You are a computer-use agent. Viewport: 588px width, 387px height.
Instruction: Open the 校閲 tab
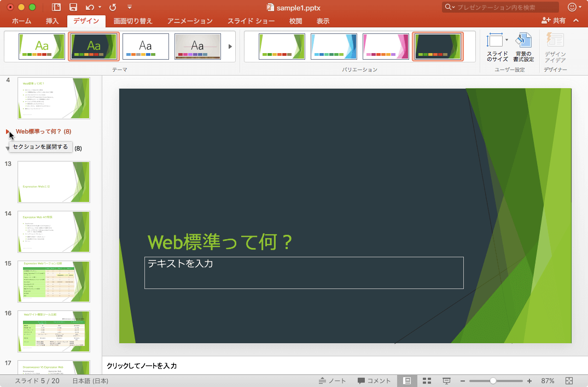(295, 21)
